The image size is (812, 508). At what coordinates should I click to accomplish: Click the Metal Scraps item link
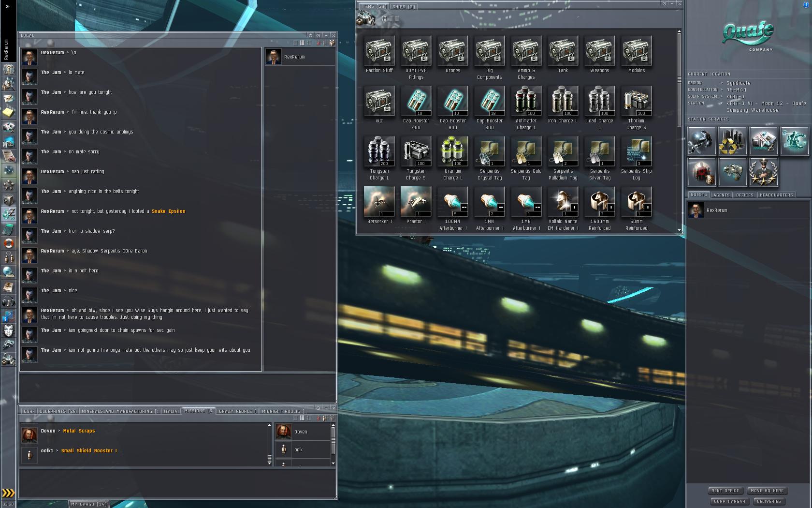pyautogui.click(x=79, y=431)
